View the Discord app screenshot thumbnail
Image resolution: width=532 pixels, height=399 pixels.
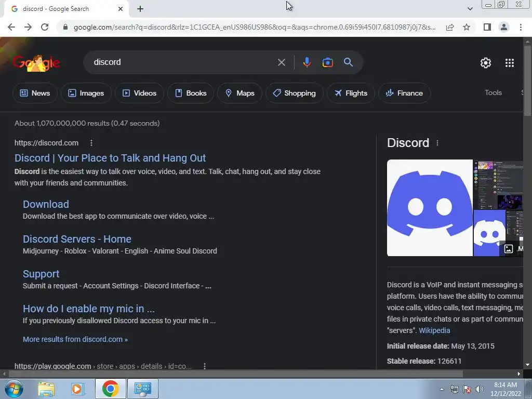(498, 184)
